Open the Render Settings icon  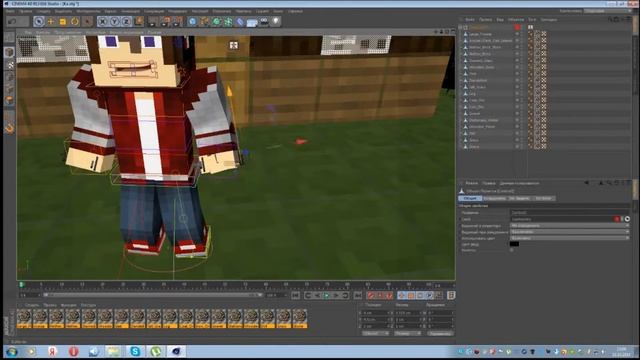178,21
